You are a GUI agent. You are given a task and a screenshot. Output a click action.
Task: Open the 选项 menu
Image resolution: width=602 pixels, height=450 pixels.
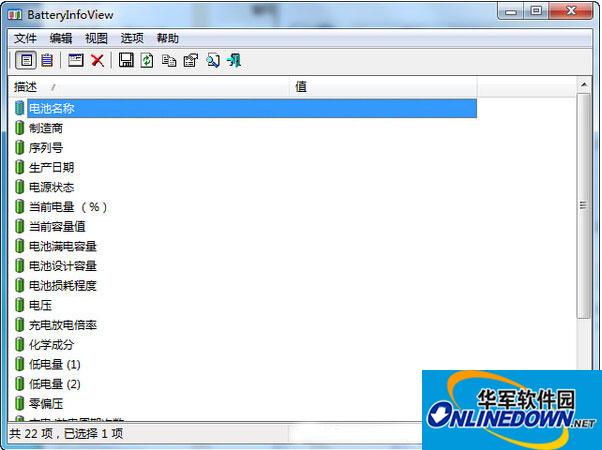coord(132,38)
